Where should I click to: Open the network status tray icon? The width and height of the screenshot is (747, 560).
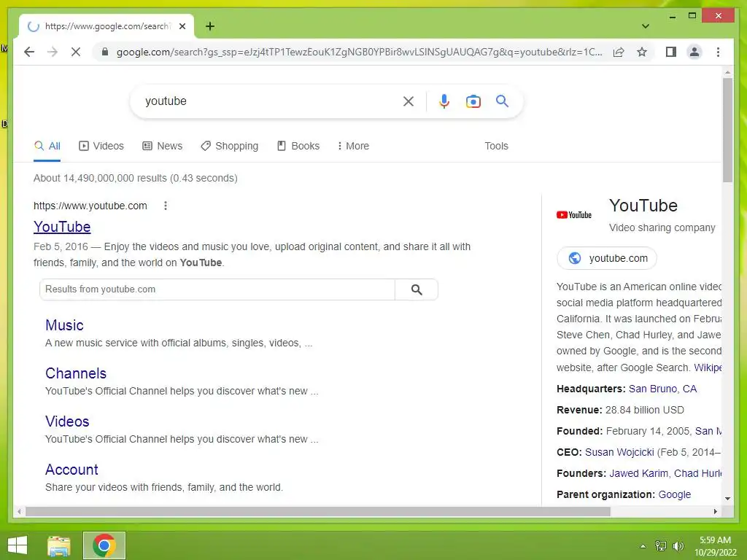pos(660,546)
